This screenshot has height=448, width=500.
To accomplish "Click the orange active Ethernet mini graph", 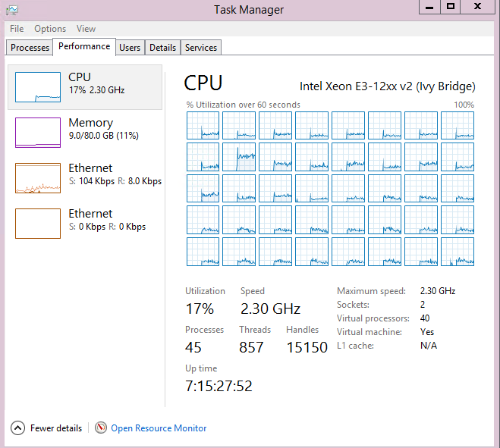I will pyautogui.click(x=38, y=178).
